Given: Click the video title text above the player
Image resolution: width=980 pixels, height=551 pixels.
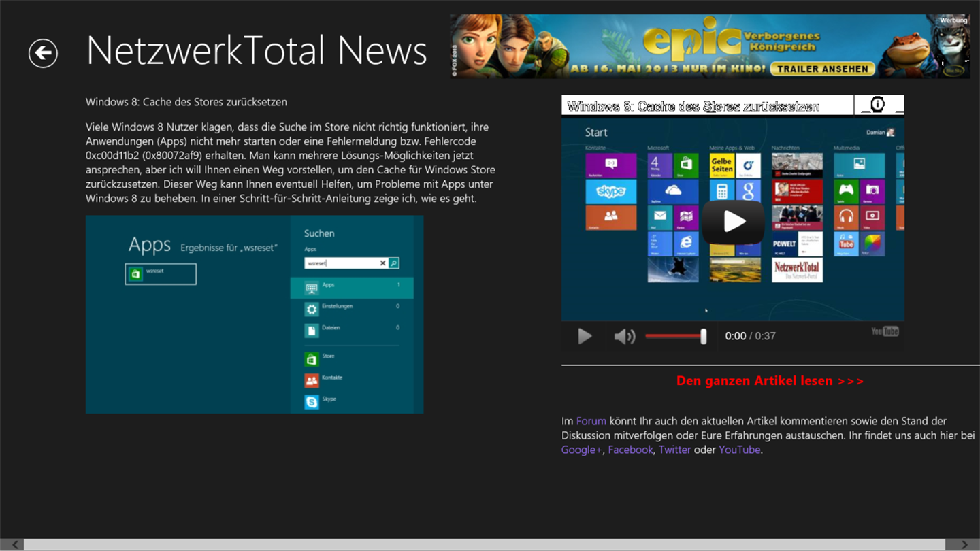Looking at the screenshot, I should point(693,106).
